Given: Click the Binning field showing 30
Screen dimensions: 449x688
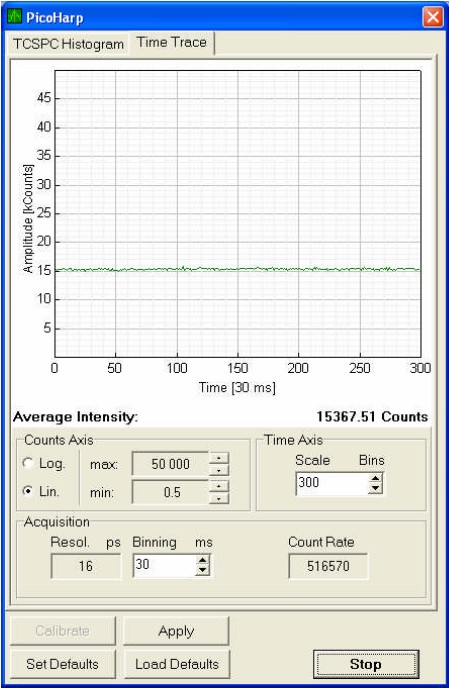Looking at the screenshot, I should point(164,565).
